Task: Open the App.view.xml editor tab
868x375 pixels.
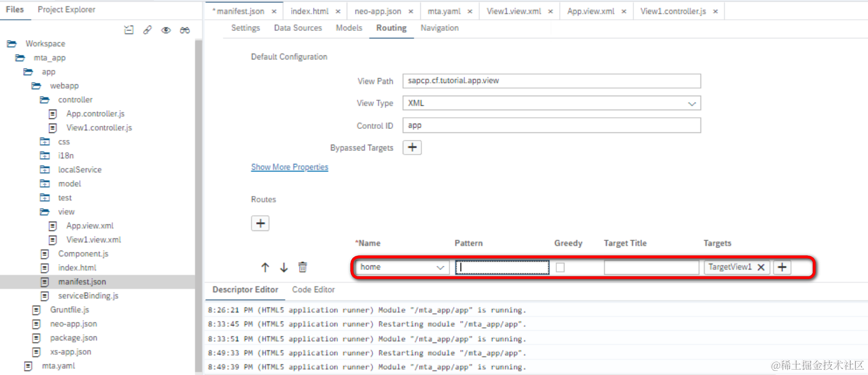Action: point(591,11)
